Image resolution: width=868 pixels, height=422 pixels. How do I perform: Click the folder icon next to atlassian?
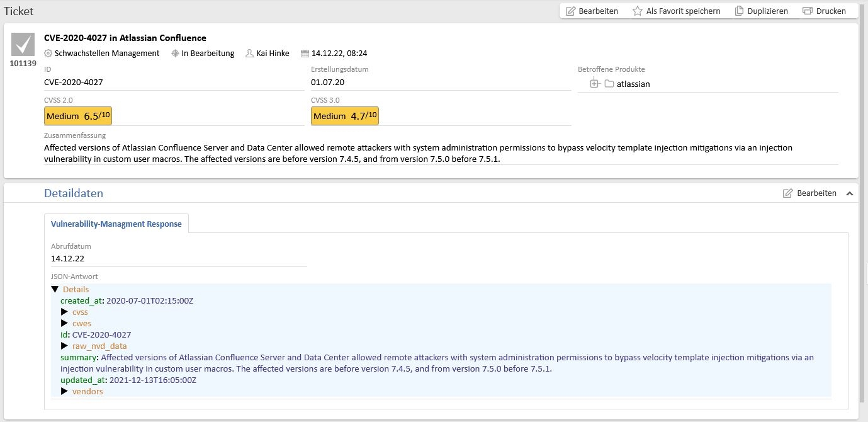tap(609, 84)
